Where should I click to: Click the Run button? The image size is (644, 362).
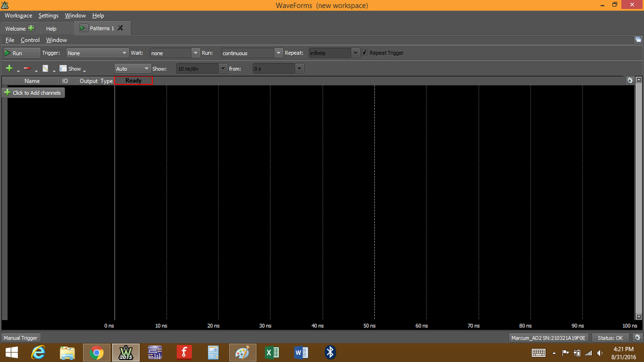[x=21, y=53]
